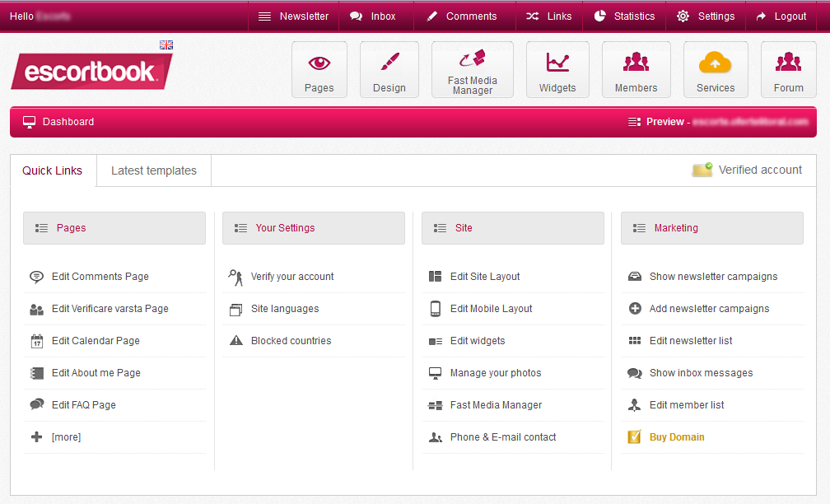The width and height of the screenshot is (830, 504).
Task: Open the Newsletter menu item
Action: coord(294,16)
